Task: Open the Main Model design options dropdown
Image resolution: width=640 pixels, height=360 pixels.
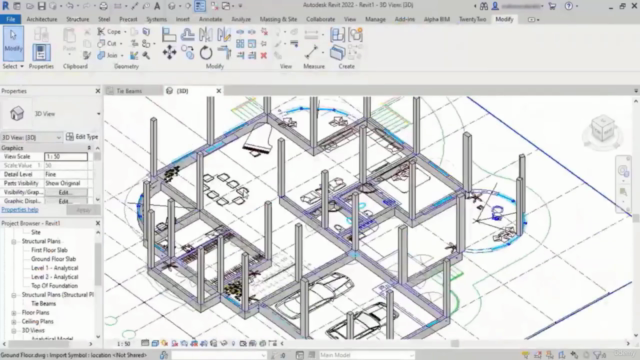Action: (367, 355)
